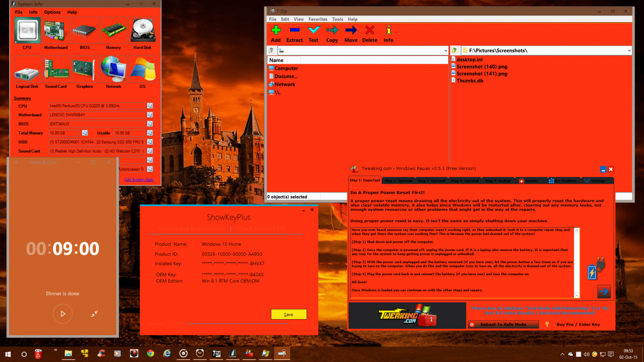Click the Save button in ShowKeyPlus
The height and width of the screenshot is (362, 644).
click(x=289, y=314)
